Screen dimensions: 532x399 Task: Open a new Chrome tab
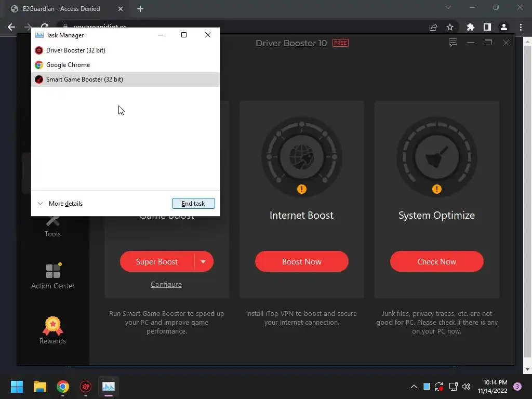[x=140, y=9]
